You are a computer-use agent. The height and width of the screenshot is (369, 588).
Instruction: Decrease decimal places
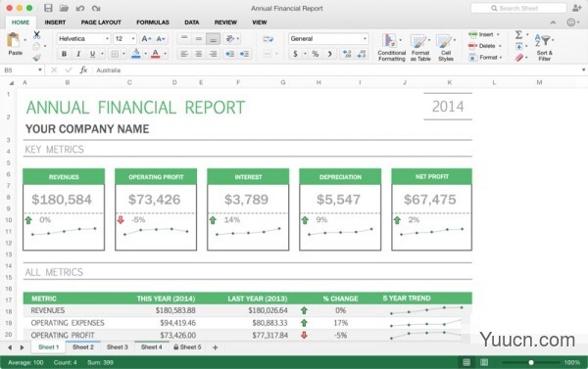(362, 54)
